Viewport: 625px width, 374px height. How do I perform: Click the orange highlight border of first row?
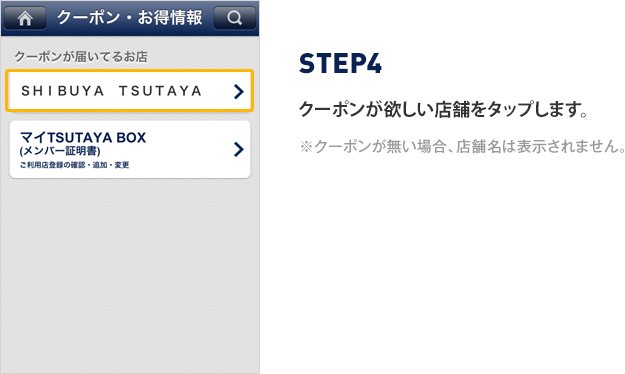click(x=130, y=71)
